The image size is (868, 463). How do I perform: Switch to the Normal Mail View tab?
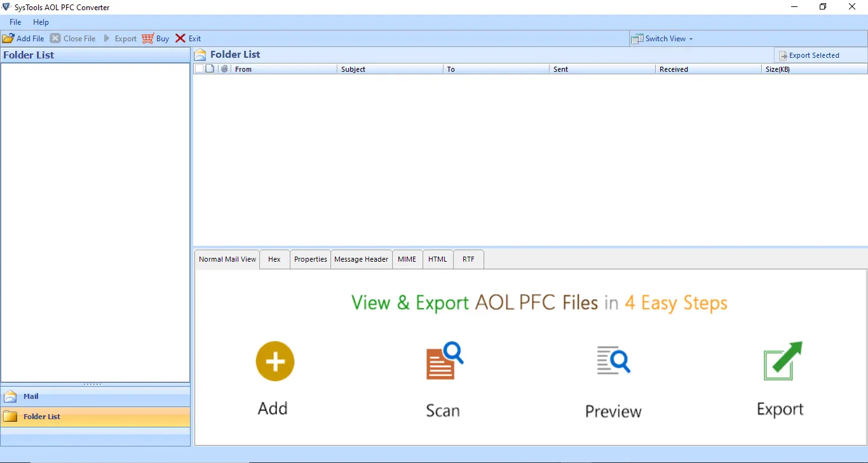pyautogui.click(x=227, y=259)
